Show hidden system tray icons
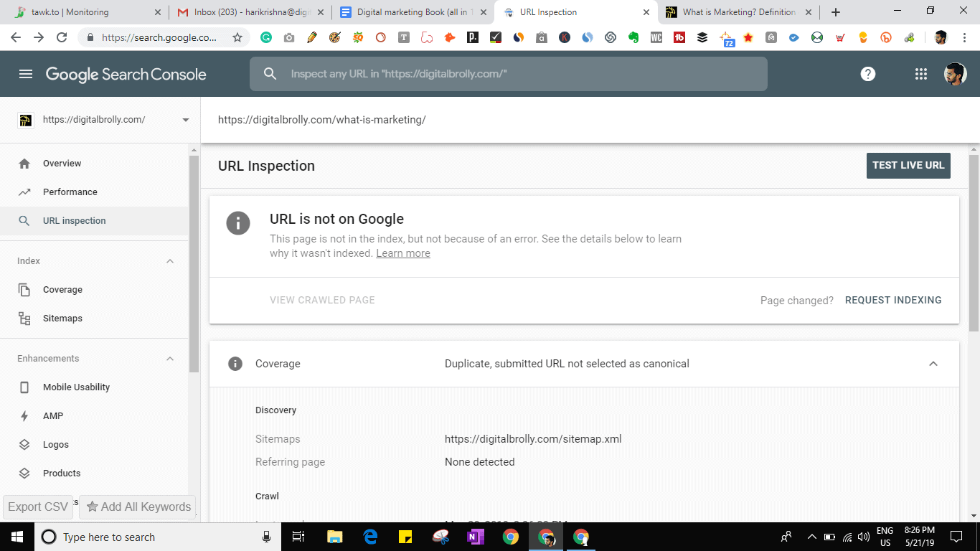Viewport: 980px width, 551px height. tap(811, 537)
